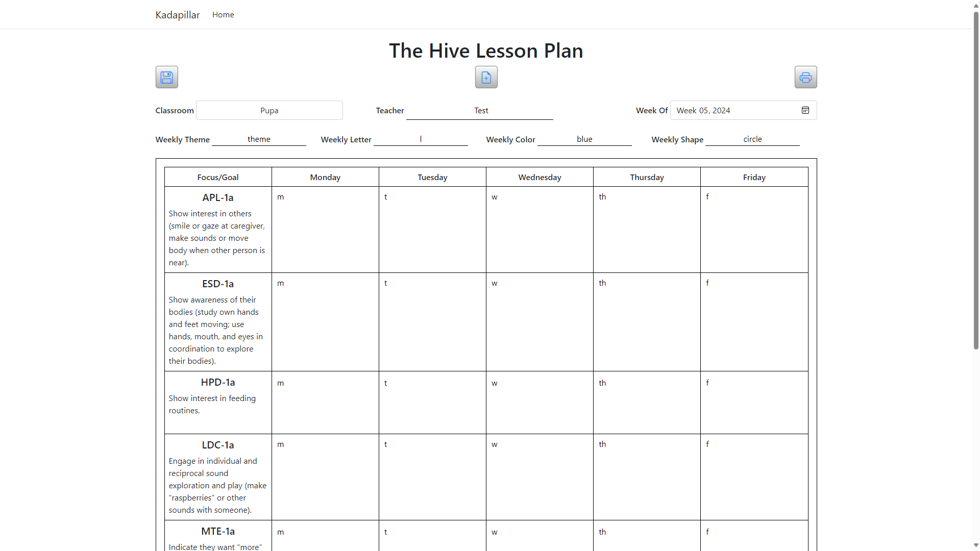Open the Week Of calendar picker icon

tap(805, 110)
